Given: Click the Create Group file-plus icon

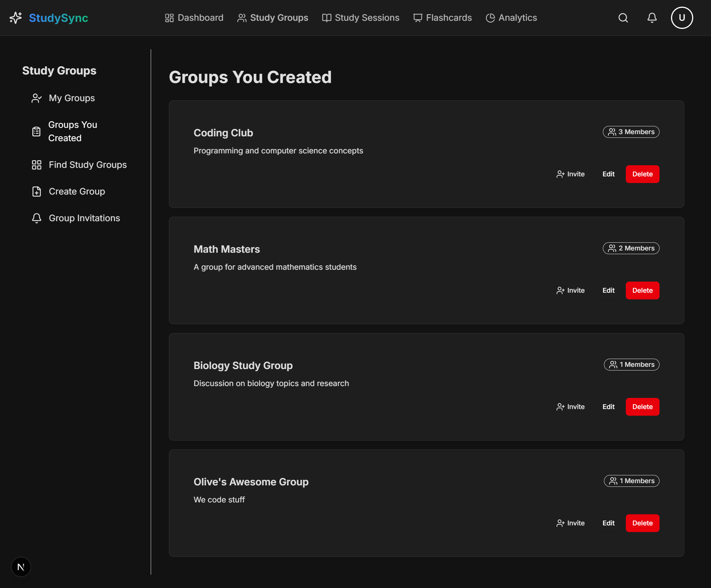Looking at the screenshot, I should pyautogui.click(x=36, y=192).
